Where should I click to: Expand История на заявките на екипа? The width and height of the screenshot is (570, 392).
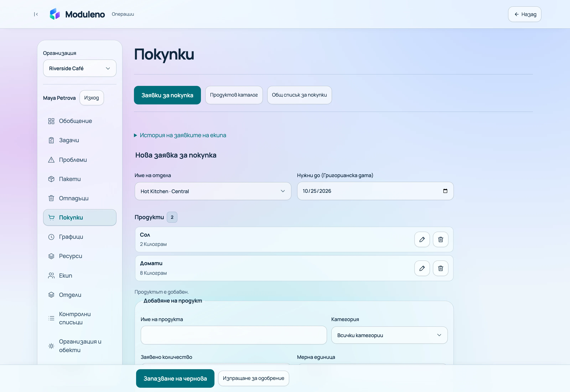pos(180,135)
